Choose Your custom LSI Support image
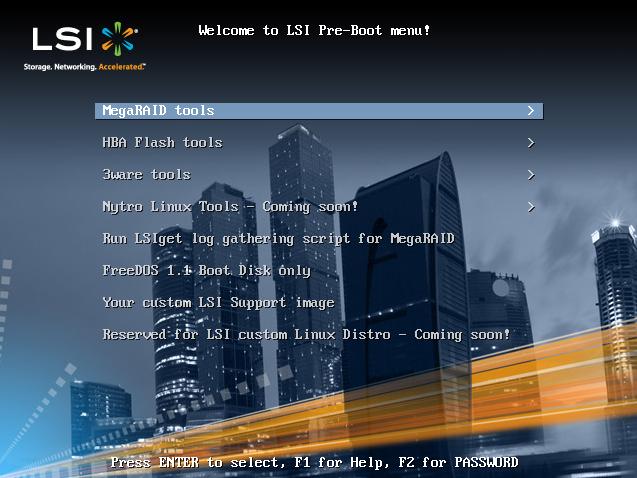637x478 pixels. click(x=218, y=303)
